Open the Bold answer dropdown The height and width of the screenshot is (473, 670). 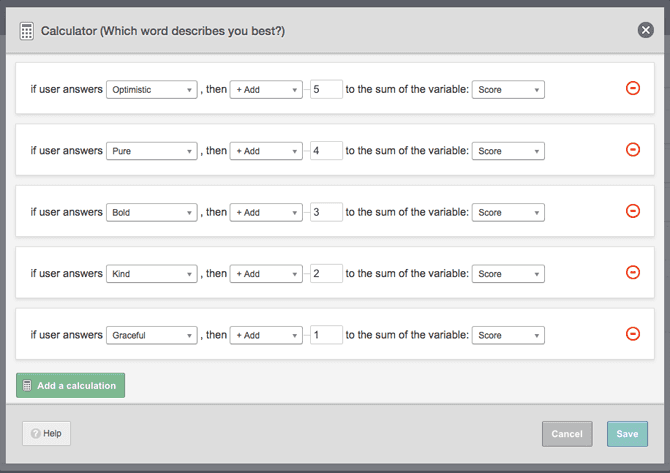tap(151, 213)
